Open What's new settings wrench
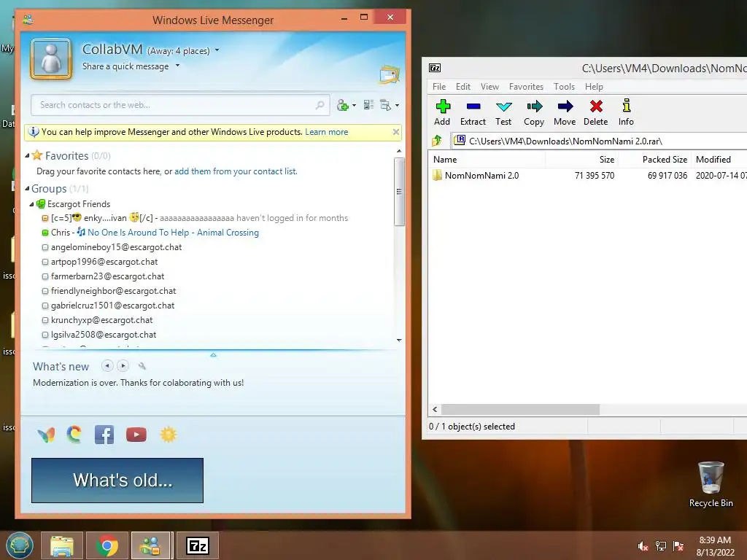Screen dimensions: 747x560 (x=142, y=366)
